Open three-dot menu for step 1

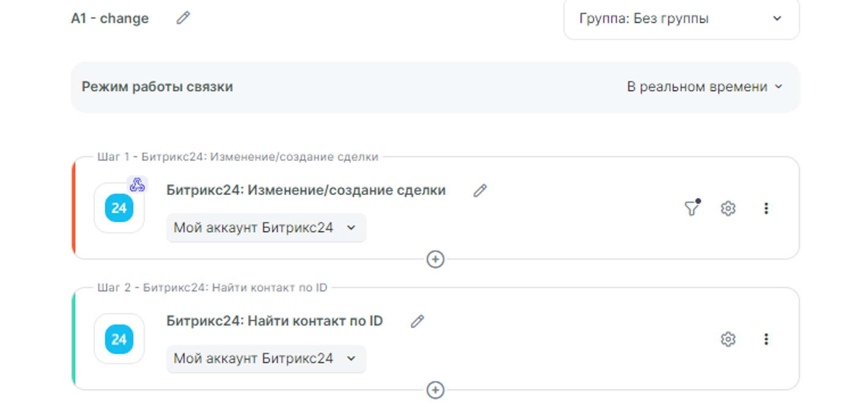tap(766, 208)
